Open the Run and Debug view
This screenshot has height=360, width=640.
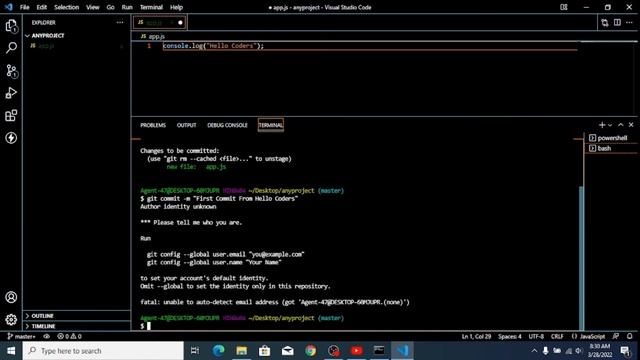[x=11, y=93]
